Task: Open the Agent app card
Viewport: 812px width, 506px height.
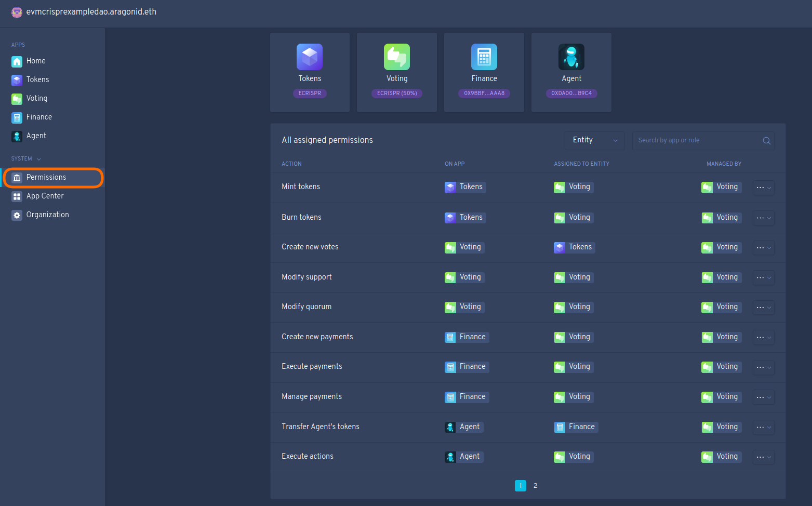Action: [571, 72]
